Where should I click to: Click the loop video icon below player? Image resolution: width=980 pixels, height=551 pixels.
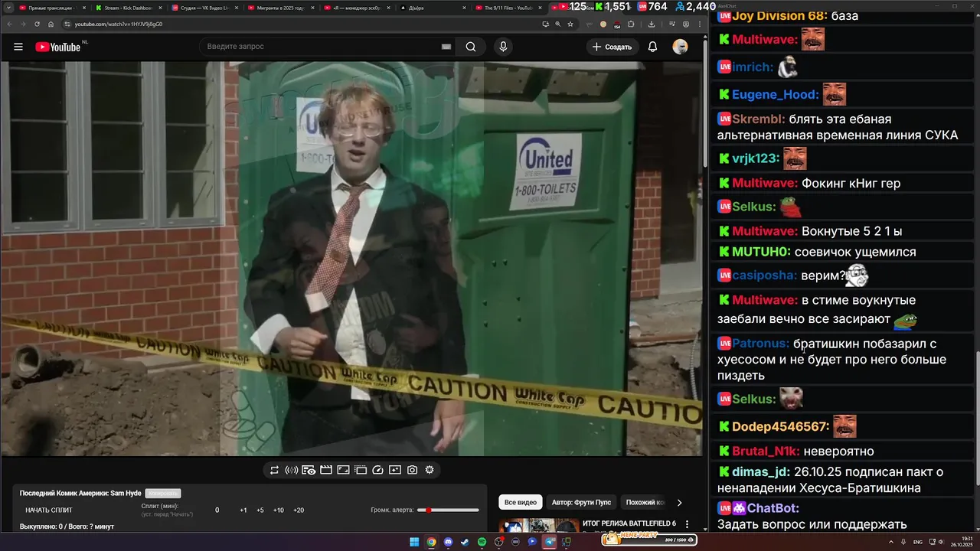coord(274,470)
